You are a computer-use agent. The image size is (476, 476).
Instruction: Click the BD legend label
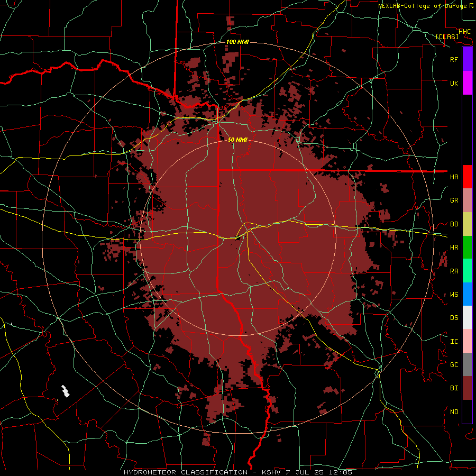click(x=454, y=224)
